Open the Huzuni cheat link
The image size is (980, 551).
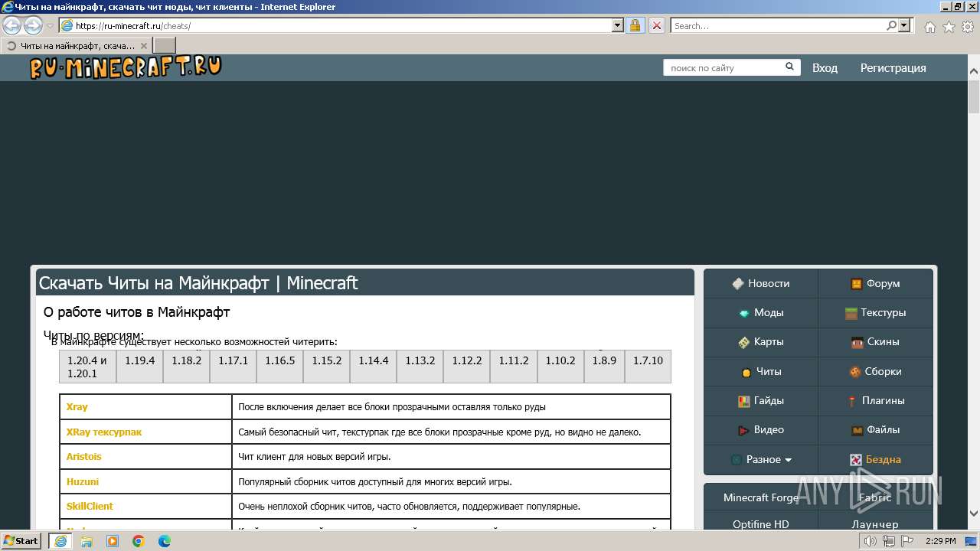coord(83,481)
